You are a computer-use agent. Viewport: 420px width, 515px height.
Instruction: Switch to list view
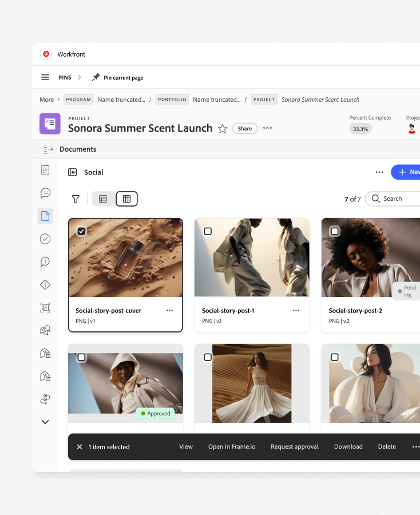point(103,199)
